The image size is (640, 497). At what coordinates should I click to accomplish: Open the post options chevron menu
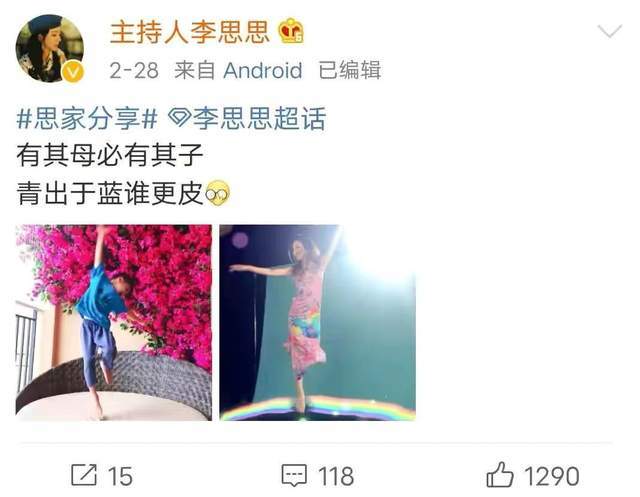pyautogui.click(x=609, y=31)
